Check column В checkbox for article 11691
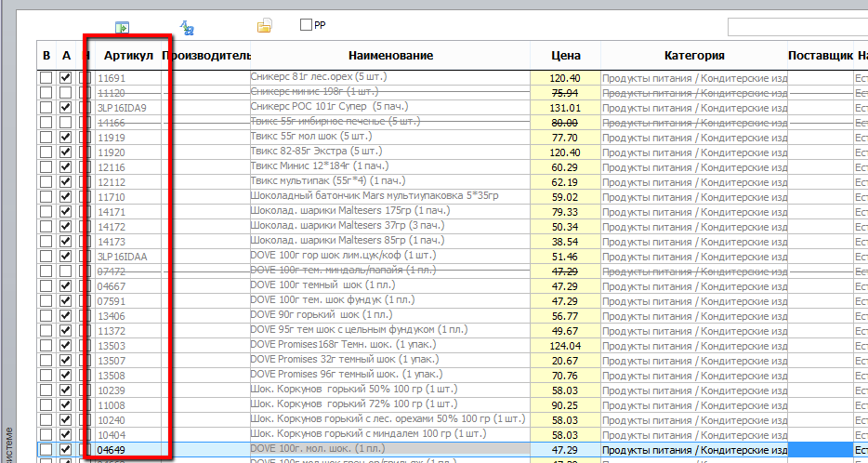The image size is (868, 463). (x=46, y=77)
